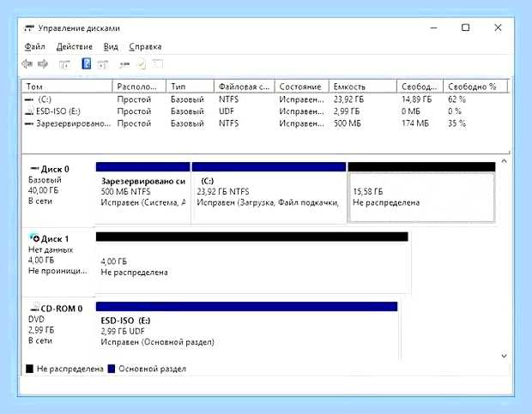Click the black Не распределена legend swatch
The height and width of the screenshot is (414, 532).
click(x=30, y=369)
